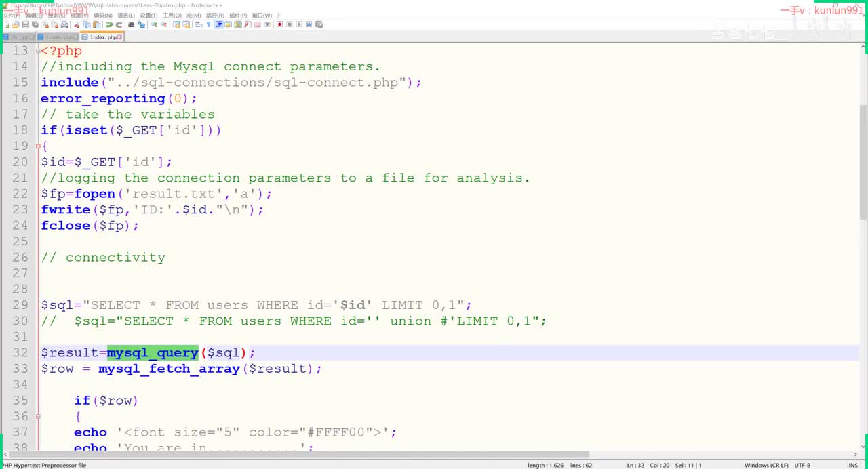Open the 工具(O) menu

[172, 16]
